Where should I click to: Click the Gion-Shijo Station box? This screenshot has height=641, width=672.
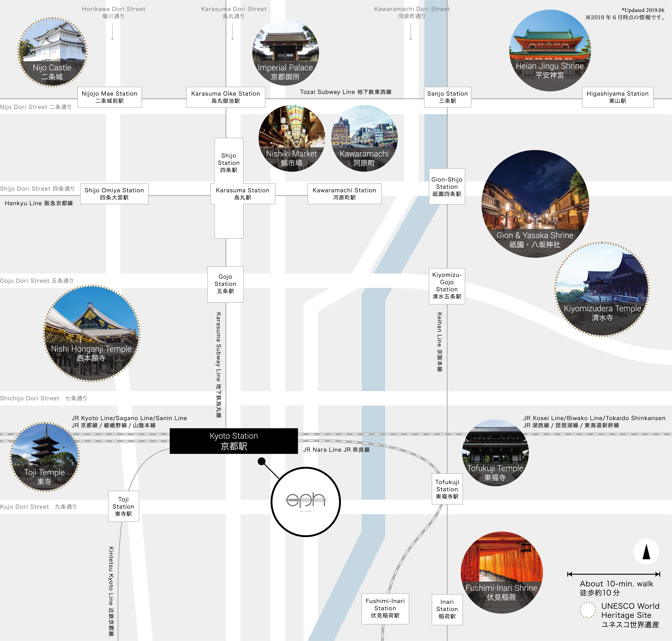tap(447, 186)
